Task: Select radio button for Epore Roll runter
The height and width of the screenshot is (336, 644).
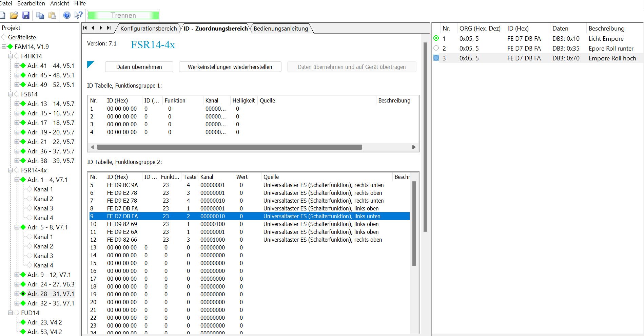Action: pyautogui.click(x=436, y=48)
